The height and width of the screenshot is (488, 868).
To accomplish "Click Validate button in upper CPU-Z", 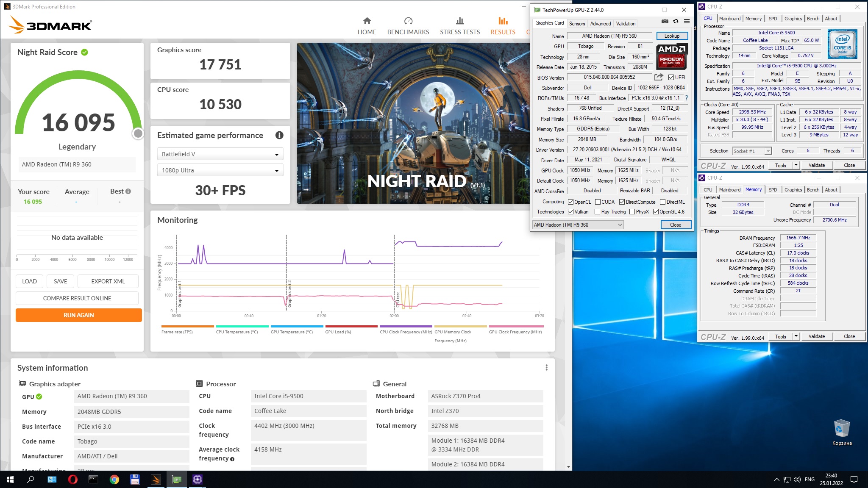I will (x=817, y=165).
